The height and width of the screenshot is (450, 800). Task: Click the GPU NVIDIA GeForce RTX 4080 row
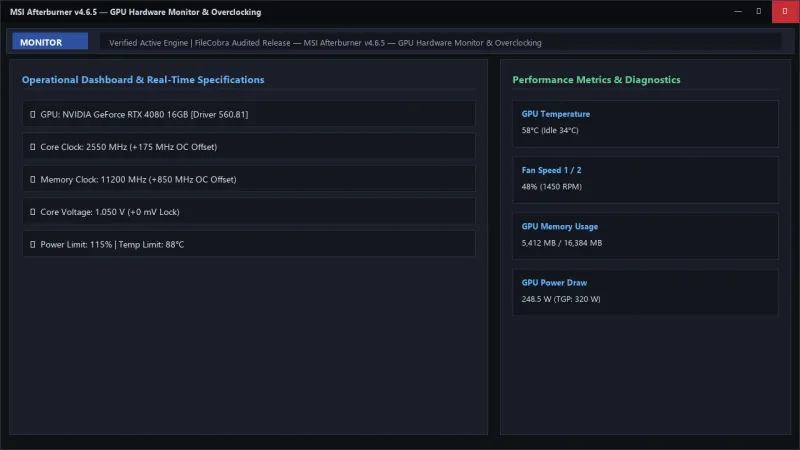click(x=249, y=114)
